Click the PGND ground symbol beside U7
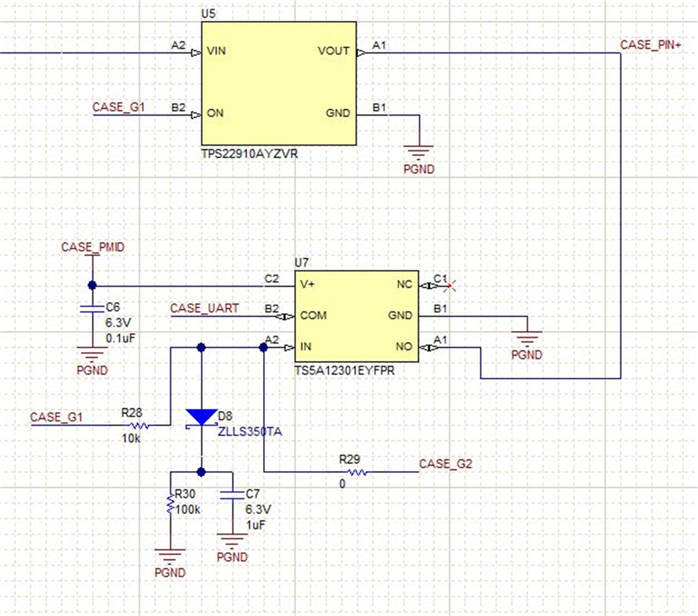Image resolution: width=698 pixels, height=616 pixels. (527, 339)
